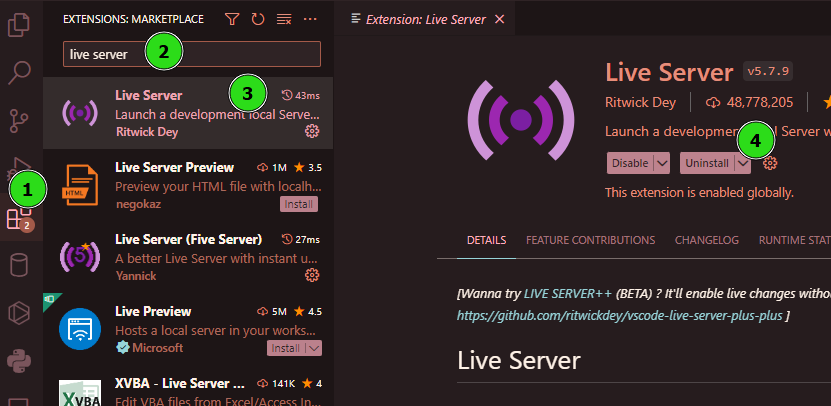Viewport: 831px width, 406px height.
Task: Click the Disable button
Action: point(630,163)
